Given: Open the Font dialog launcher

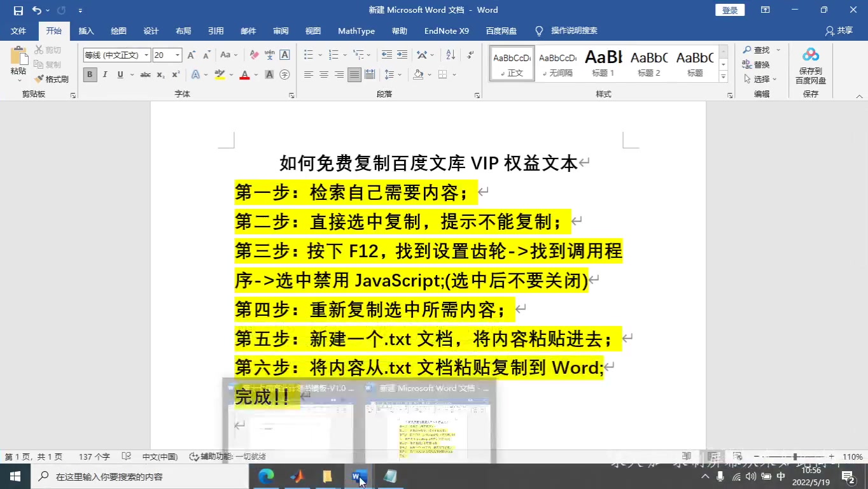Looking at the screenshot, I should click(x=291, y=95).
